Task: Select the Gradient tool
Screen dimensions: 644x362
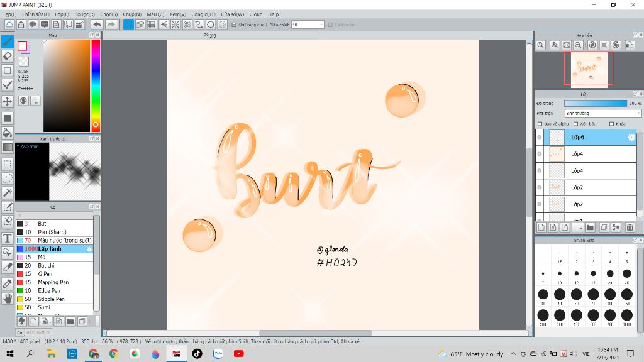Action: (x=8, y=147)
